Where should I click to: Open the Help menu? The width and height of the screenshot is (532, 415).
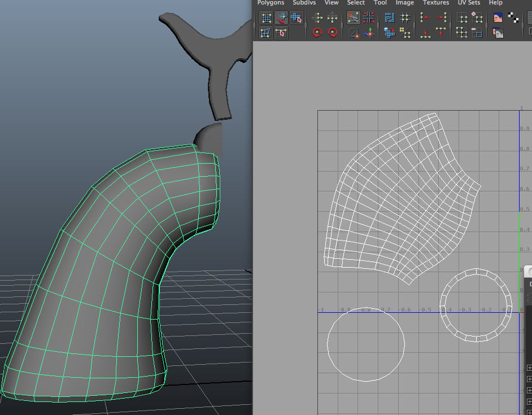coord(495,3)
